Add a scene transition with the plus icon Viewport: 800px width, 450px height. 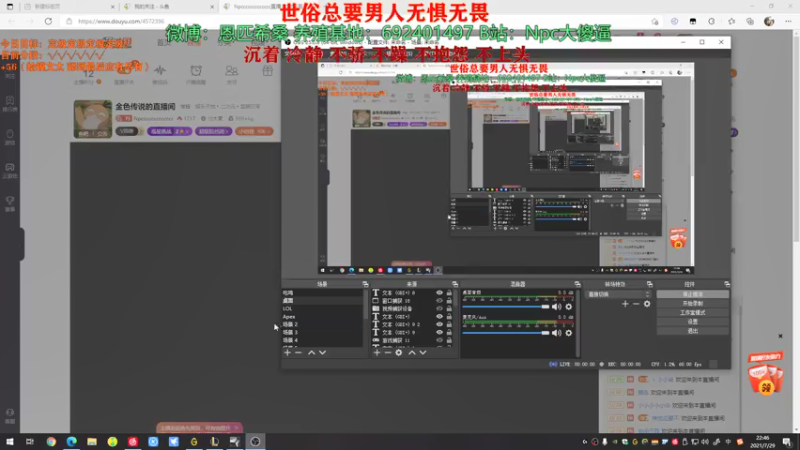point(625,304)
